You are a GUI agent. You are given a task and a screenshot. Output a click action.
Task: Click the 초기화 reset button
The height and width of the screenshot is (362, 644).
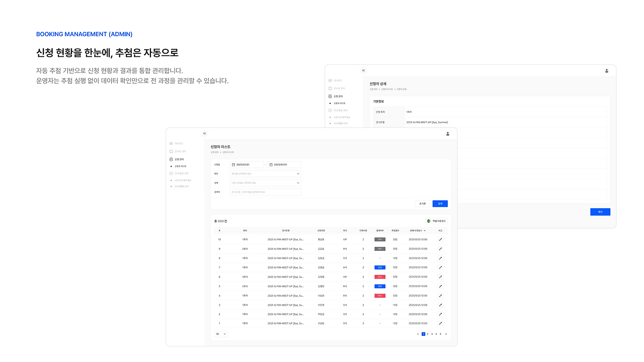(423, 204)
